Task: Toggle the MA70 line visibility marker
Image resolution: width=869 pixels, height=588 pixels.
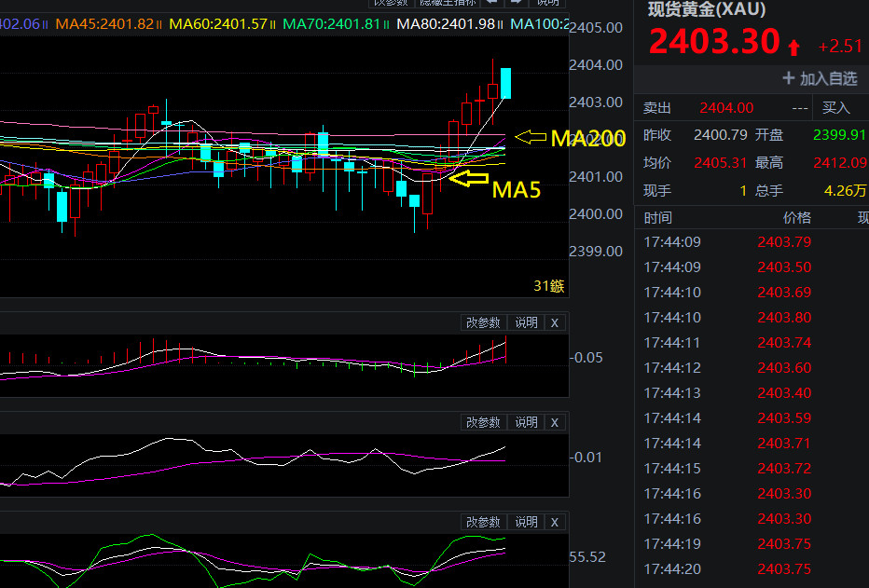Action: pyautogui.click(x=387, y=24)
